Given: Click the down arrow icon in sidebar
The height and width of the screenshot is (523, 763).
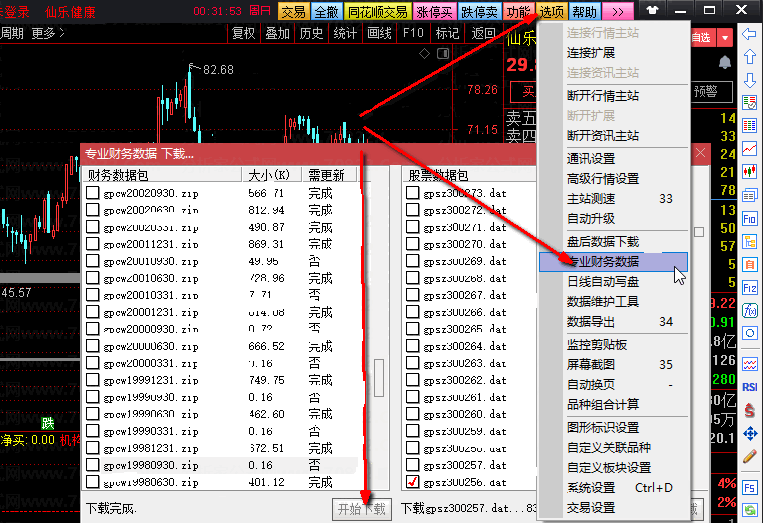Looking at the screenshot, I should click(749, 80).
